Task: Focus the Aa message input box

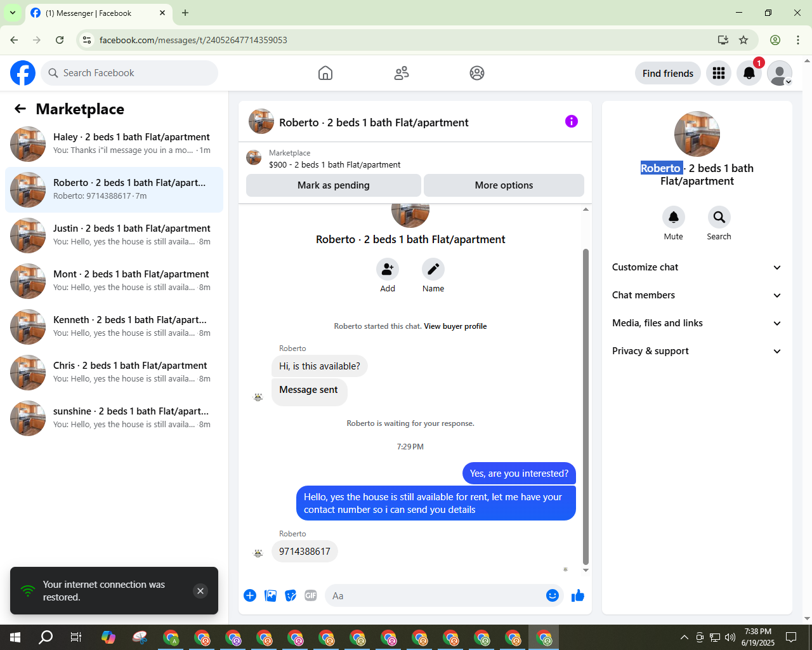Action: tap(435, 595)
